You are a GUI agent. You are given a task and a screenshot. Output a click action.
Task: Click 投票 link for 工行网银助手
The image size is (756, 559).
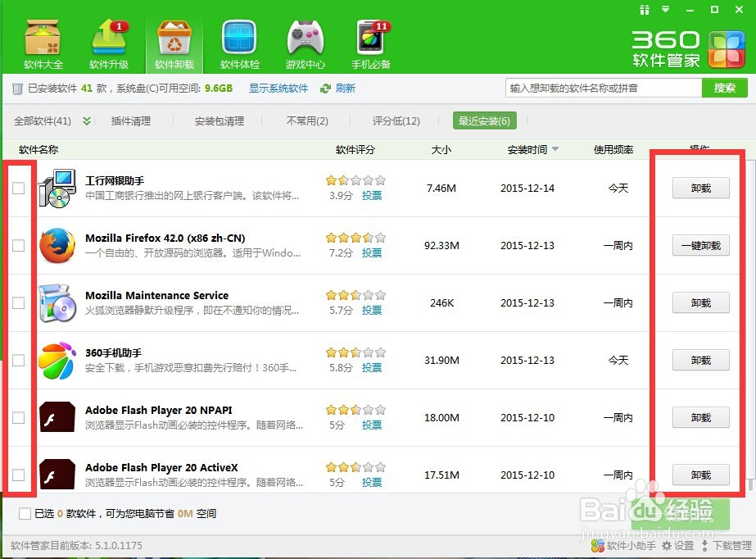tap(372, 195)
